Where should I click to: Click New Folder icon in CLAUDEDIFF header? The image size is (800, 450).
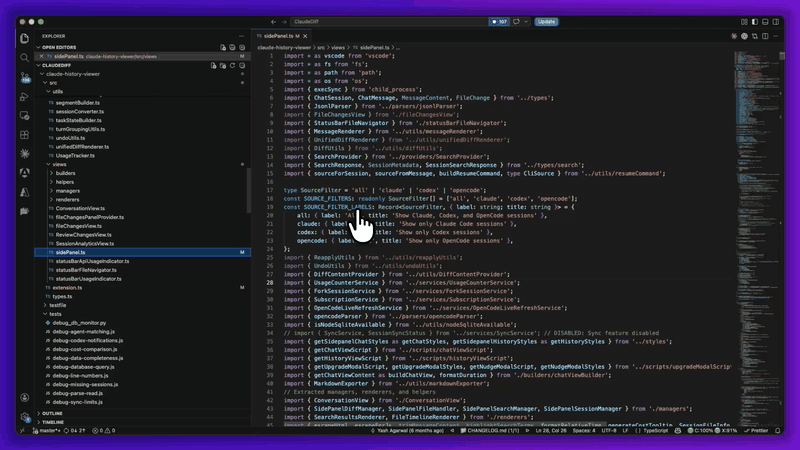coord(223,65)
